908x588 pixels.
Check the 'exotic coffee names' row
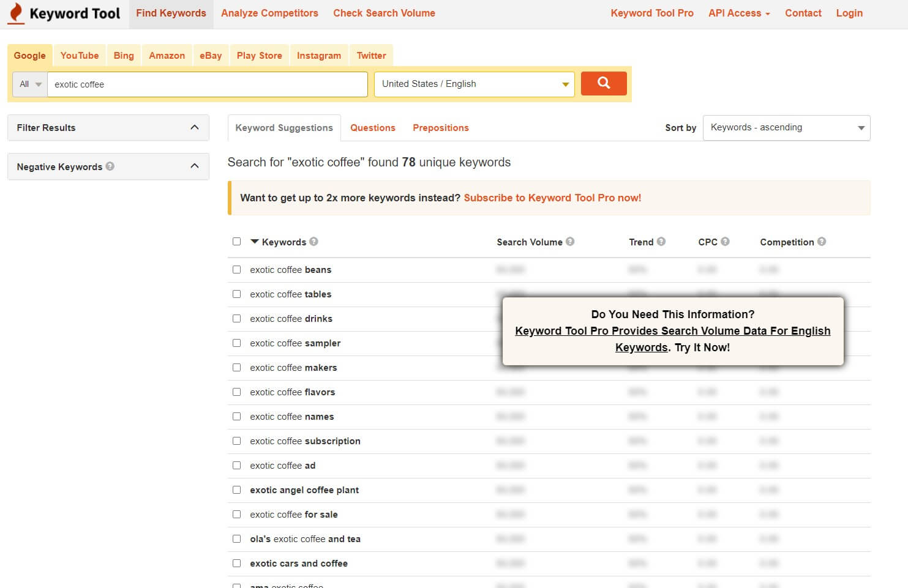click(x=236, y=416)
